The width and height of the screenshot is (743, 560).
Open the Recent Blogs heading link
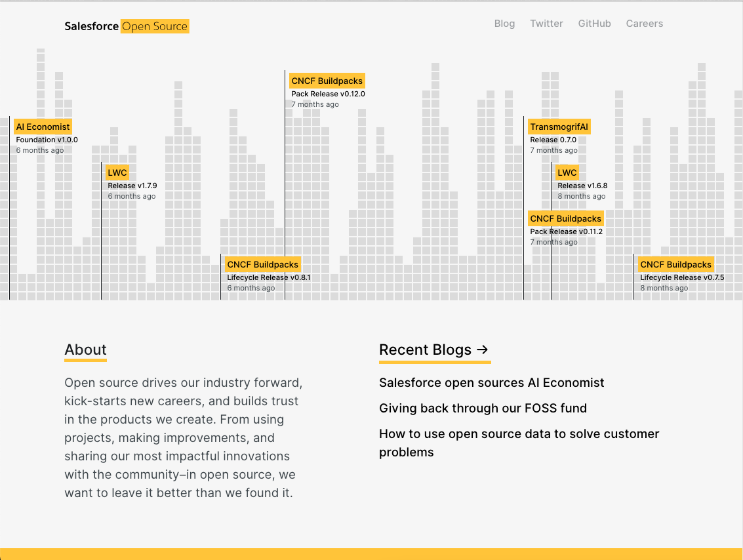click(425, 350)
